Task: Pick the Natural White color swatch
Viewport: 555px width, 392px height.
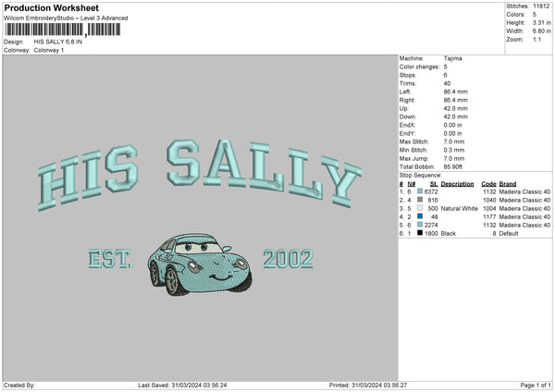Action: pos(422,208)
